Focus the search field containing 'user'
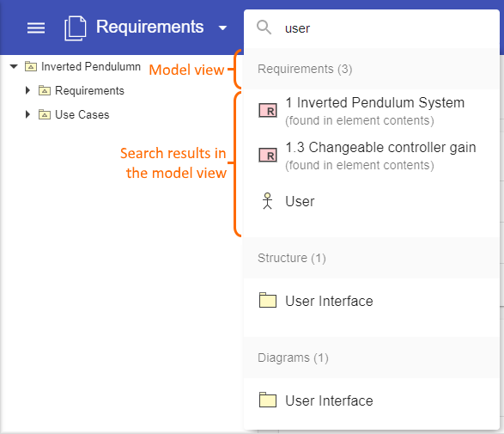Image resolution: width=504 pixels, height=434 pixels. (372, 28)
